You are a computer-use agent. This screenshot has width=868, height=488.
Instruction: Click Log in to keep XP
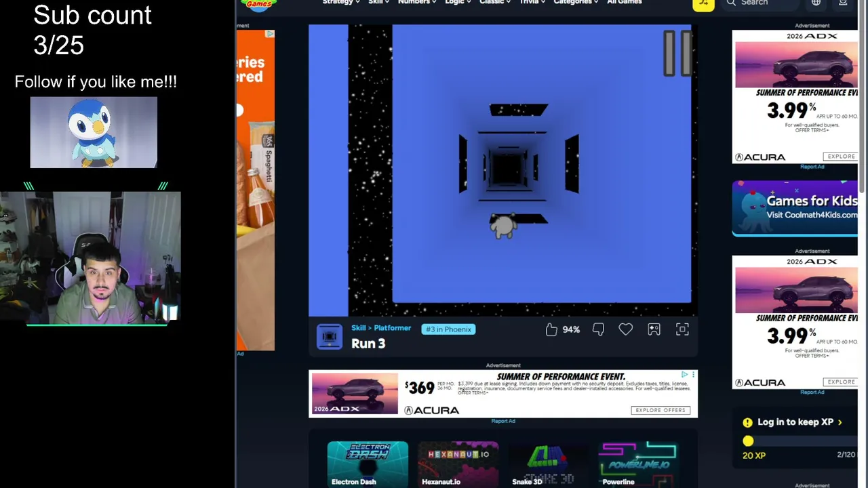coord(800,422)
